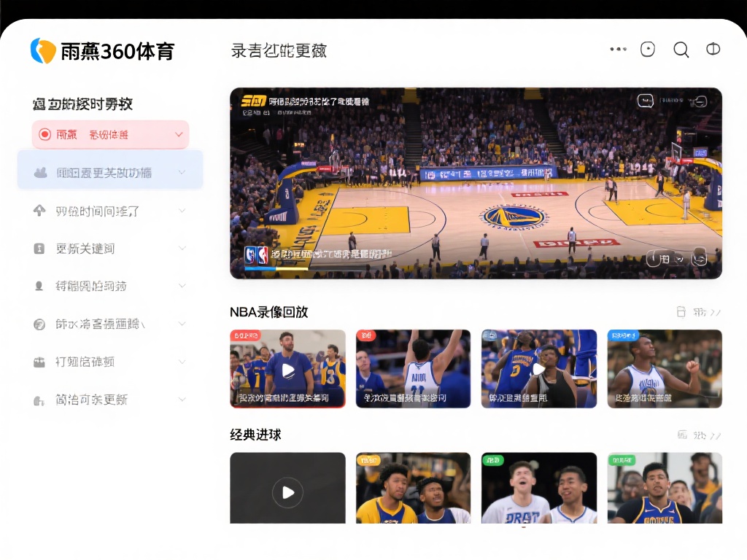747x560 pixels.
Task: Click the search magnifier icon in header
Action: tap(681, 50)
